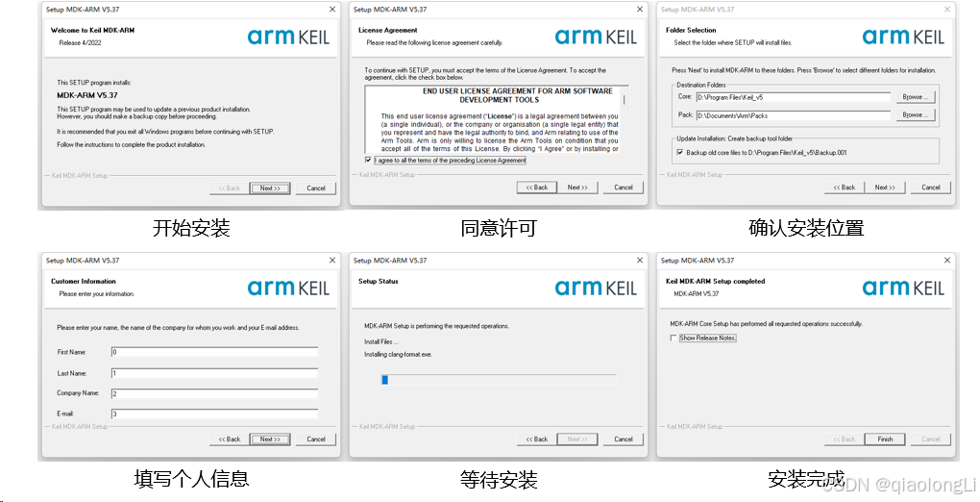
Task: Toggle 'Backup old core files' checkbox
Action: pos(680,152)
